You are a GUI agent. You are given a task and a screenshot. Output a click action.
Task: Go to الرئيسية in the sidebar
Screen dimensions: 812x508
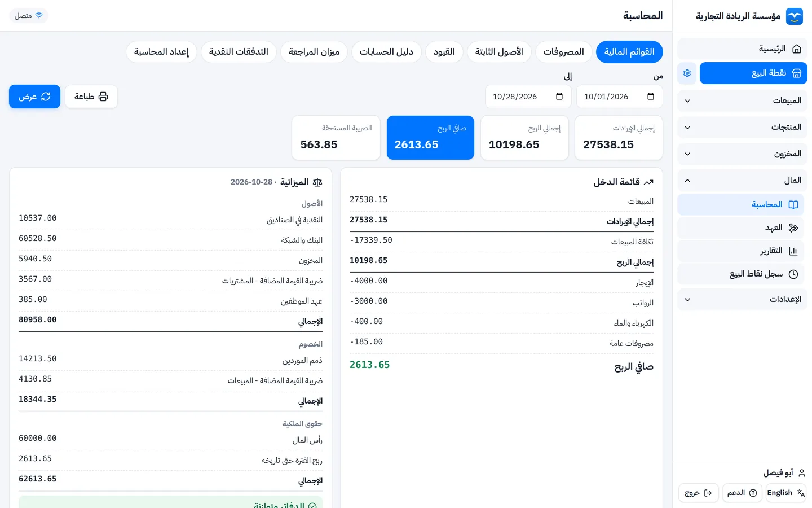pos(742,49)
